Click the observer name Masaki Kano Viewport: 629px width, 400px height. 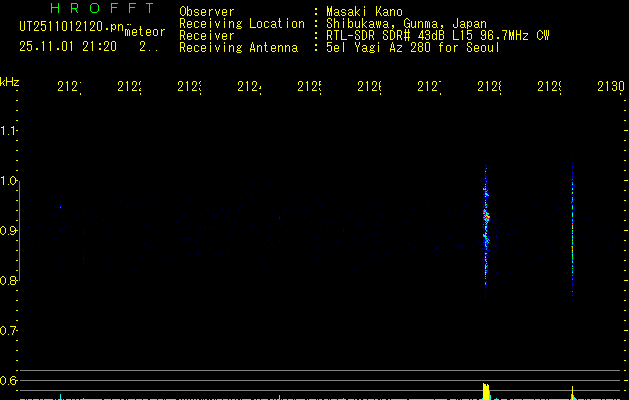click(364, 12)
